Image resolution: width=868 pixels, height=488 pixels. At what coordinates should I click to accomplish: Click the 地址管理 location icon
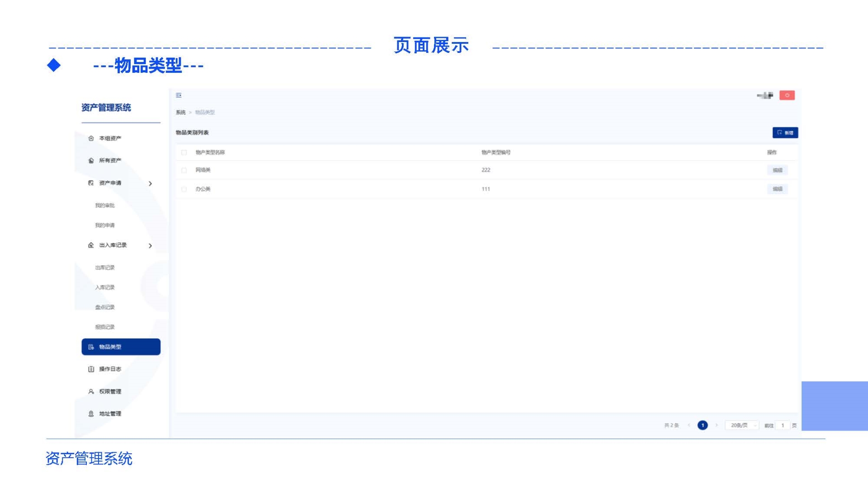pos(91,414)
